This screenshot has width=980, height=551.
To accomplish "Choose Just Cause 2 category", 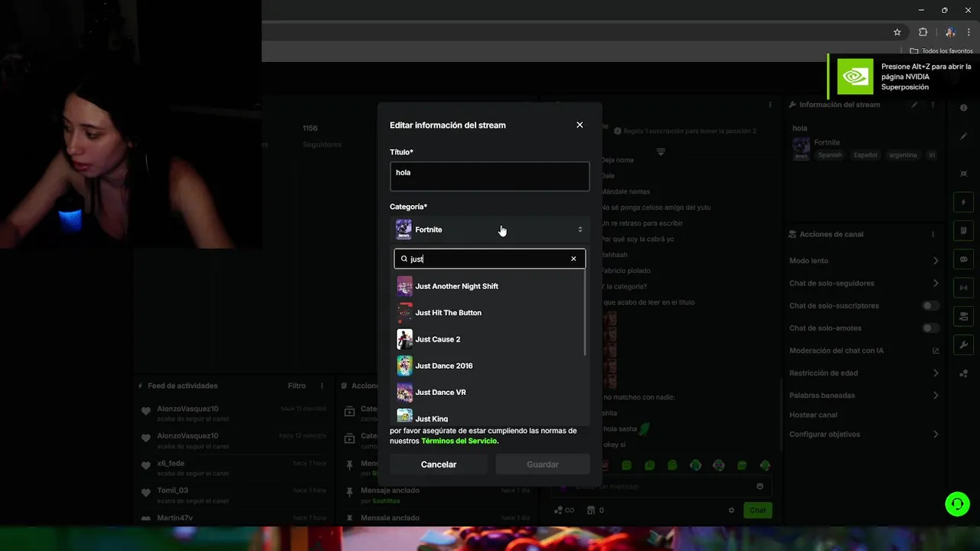I will (490, 339).
